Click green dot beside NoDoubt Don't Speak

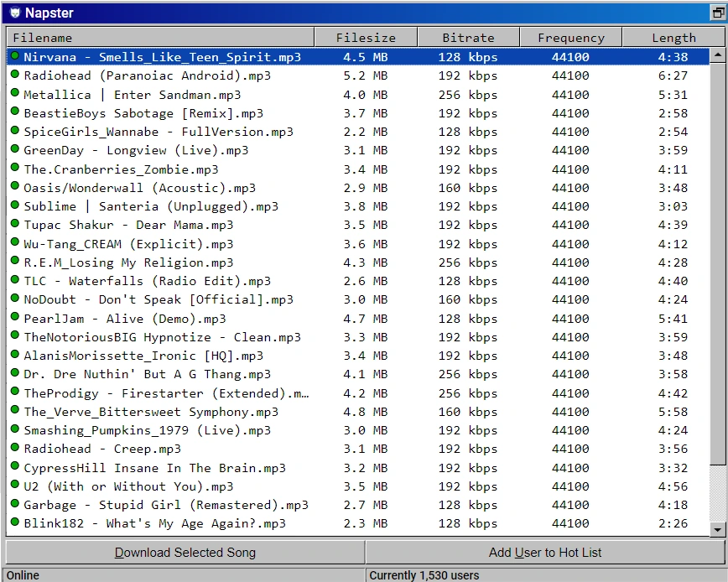[x=15, y=298]
